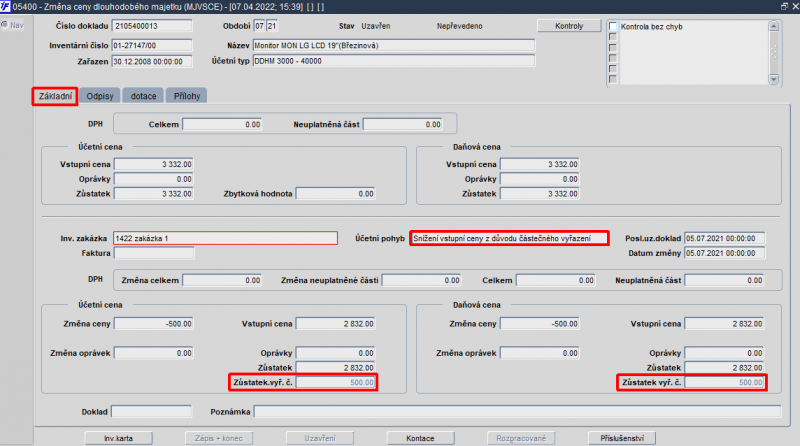Focus the Inventární číslo field
This screenshot has width=800, height=446.
tap(152, 45)
